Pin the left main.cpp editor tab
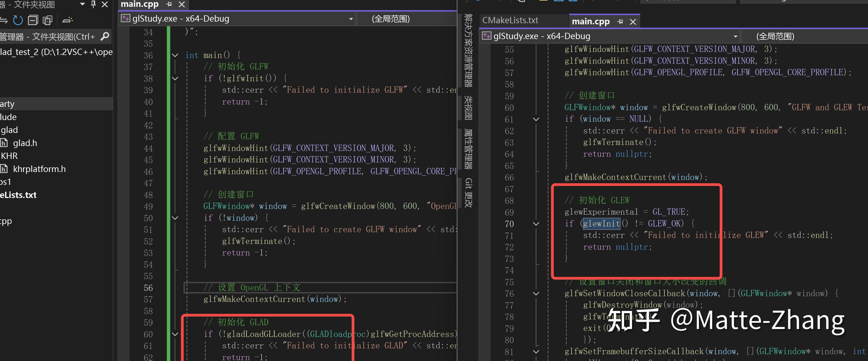Screen dimensions: 868x361 (x=169, y=5)
